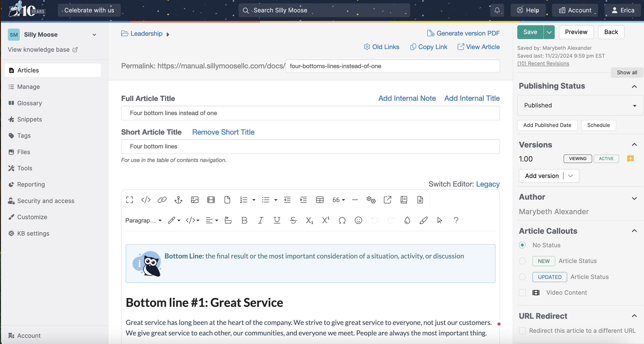The height and width of the screenshot is (344, 644).
Task: Collapse the Publishing Status section
Action: click(x=634, y=87)
